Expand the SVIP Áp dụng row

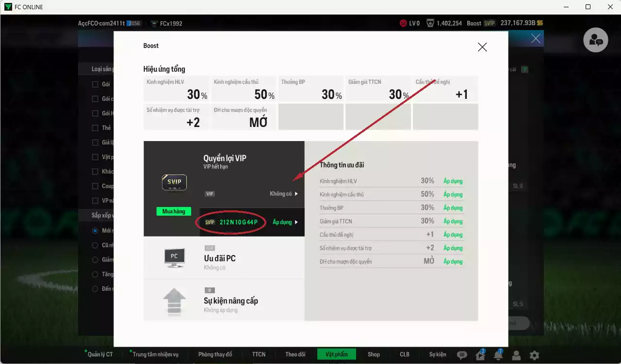pyautogui.click(x=285, y=222)
